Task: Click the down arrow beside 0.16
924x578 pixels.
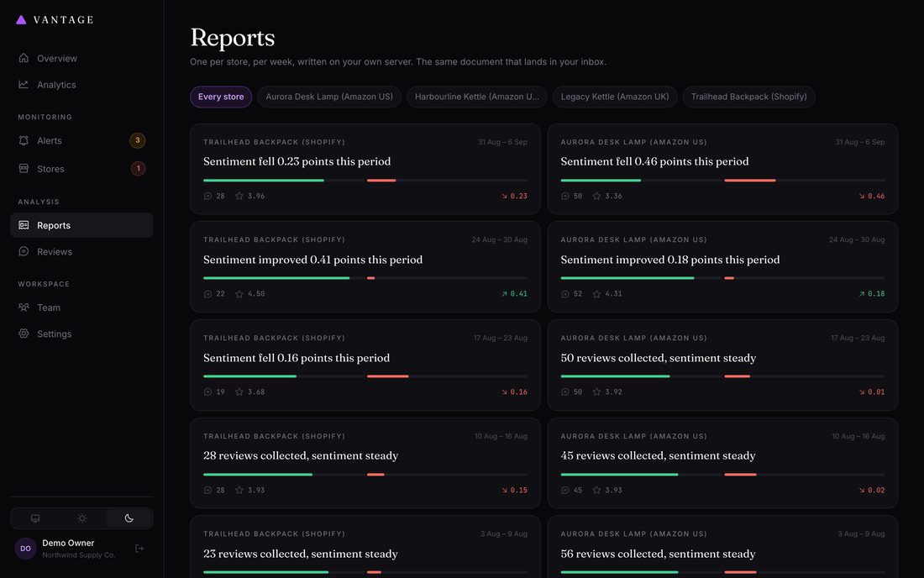Action: click(x=505, y=391)
